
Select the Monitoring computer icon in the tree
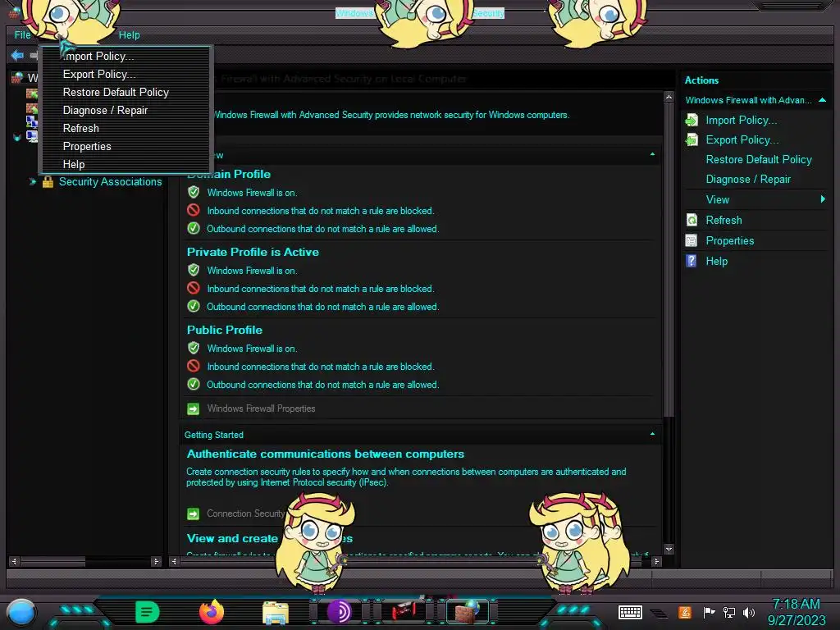(32, 137)
